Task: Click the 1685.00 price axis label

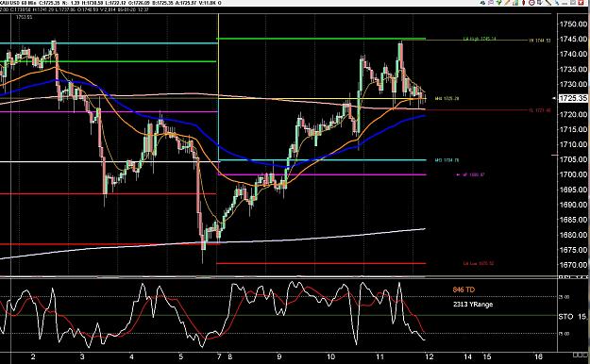Action: (573, 220)
